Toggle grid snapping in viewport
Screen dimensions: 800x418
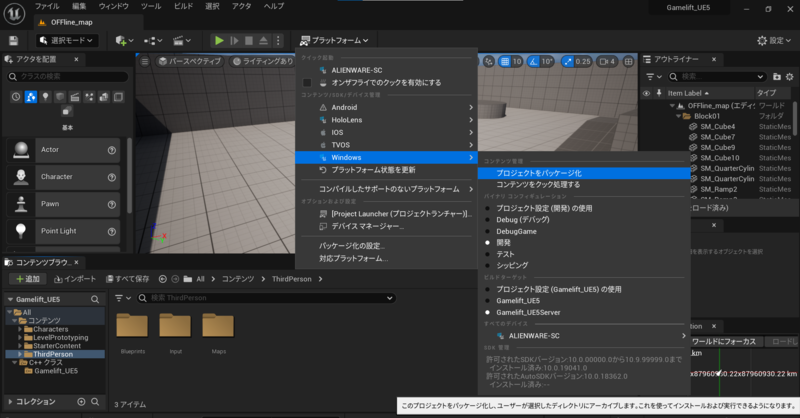coord(505,61)
